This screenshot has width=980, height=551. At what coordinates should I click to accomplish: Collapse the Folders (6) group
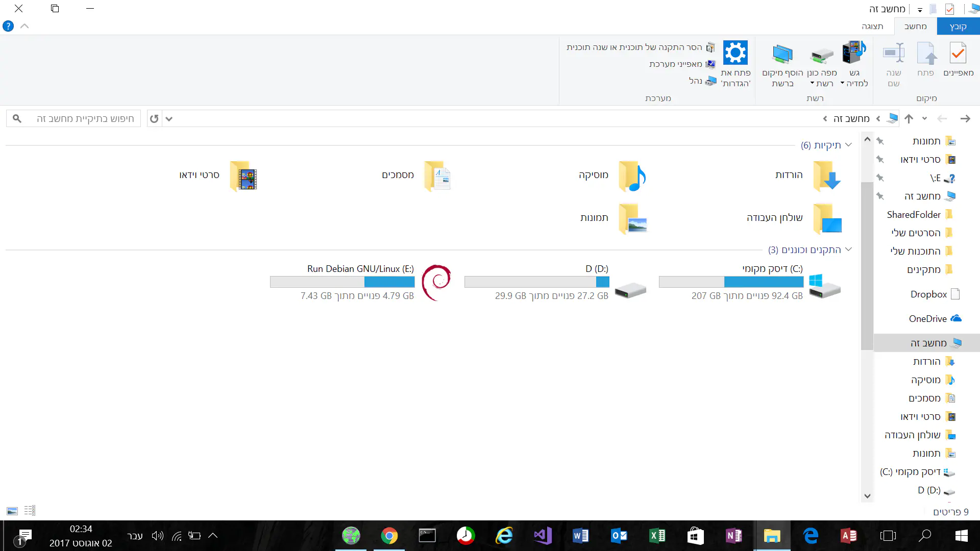(x=848, y=145)
